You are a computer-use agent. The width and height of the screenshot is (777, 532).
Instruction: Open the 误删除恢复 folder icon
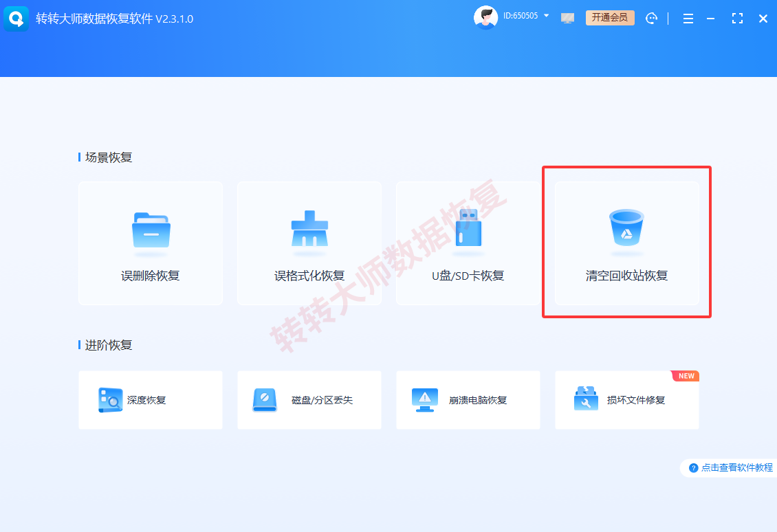[151, 230]
